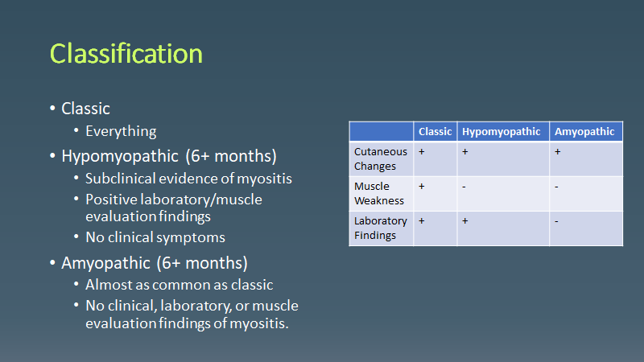
Task: Click the Classic column header in table
Action: (435, 132)
